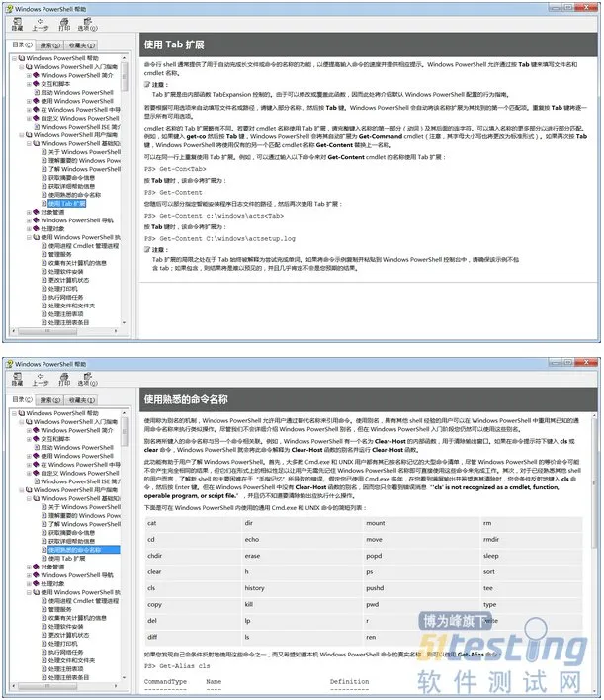
Task: Click 'rmdir' cell in command table
Action: click(x=531, y=539)
